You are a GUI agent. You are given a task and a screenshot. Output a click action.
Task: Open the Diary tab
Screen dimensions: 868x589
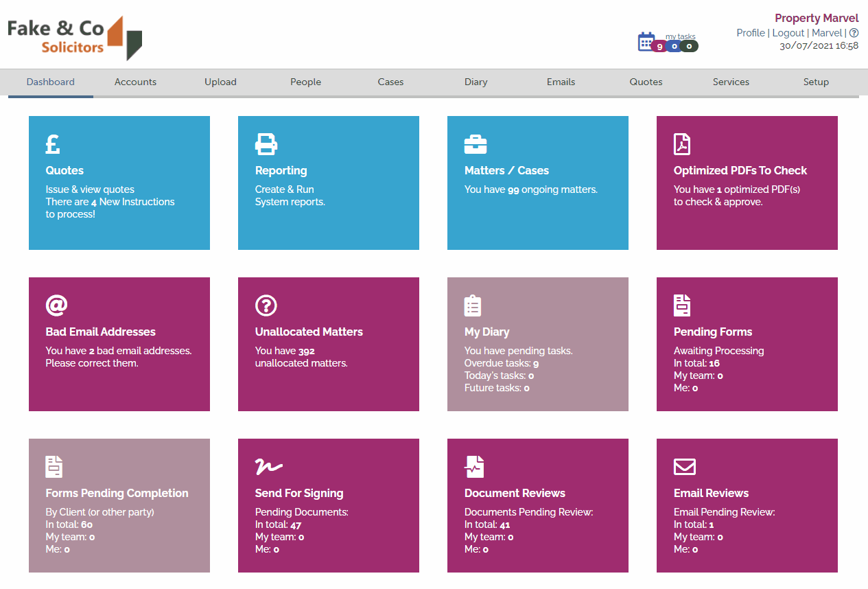point(476,82)
